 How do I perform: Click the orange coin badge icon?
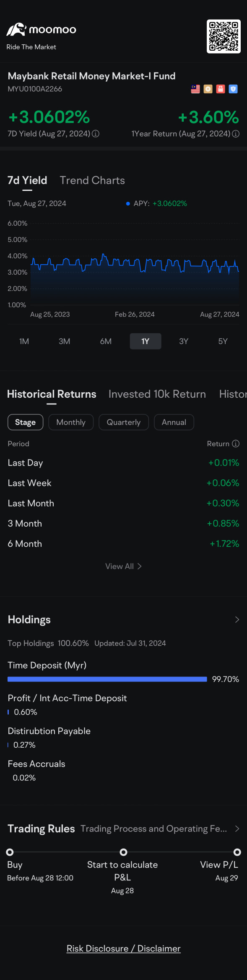208,89
